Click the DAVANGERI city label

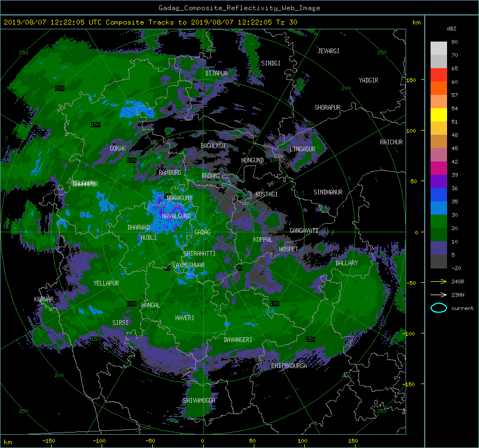coord(238,340)
